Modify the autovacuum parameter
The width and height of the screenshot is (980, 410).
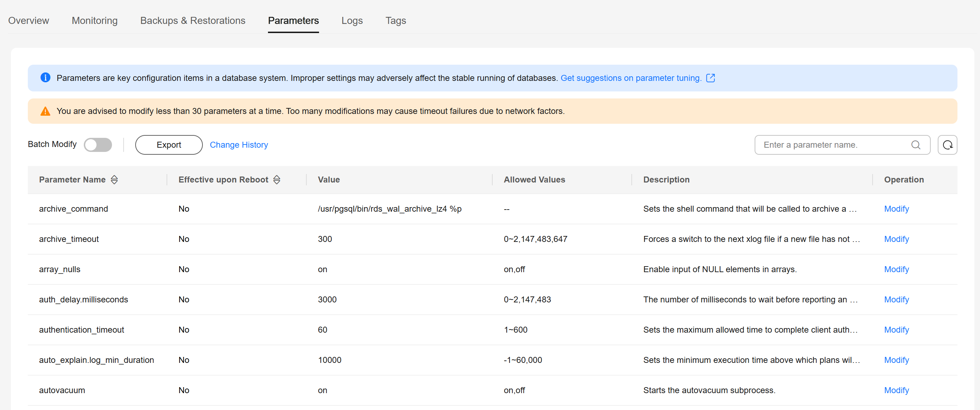pos(896,390)
